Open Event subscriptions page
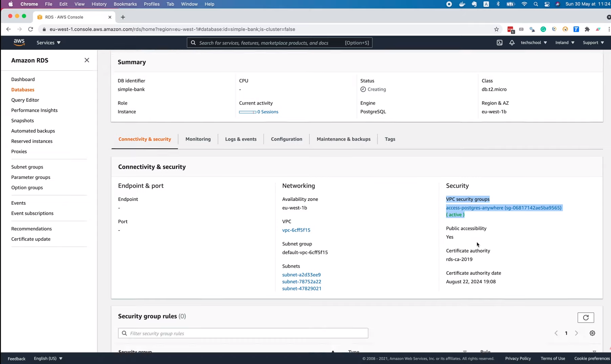The image size is (611, 364). pos(32,213)
